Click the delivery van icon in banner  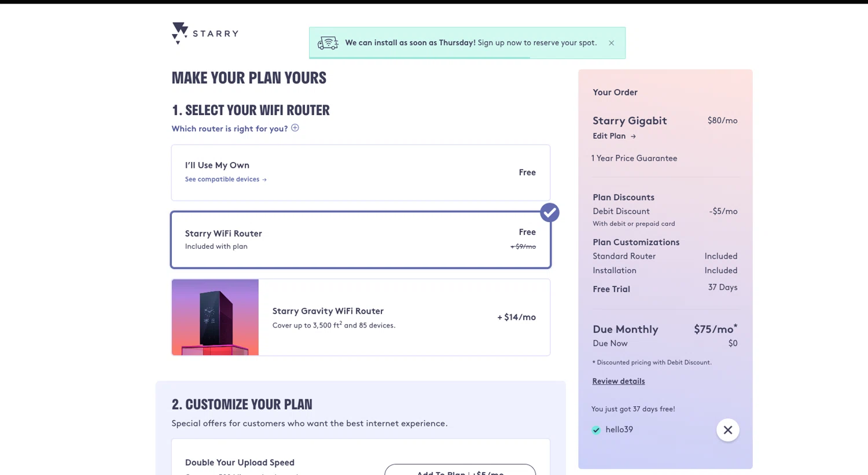[328, 43]
